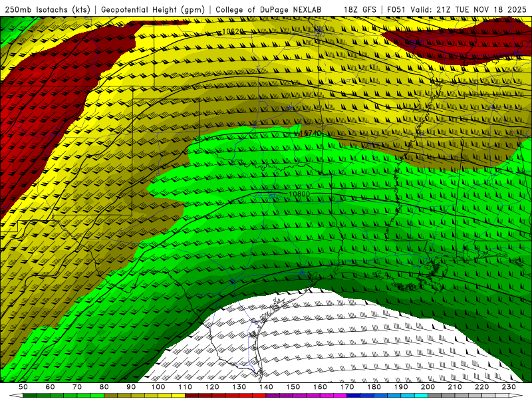Click the 180 value on the color scale
The image size is (532, 399).
point(374,387)
